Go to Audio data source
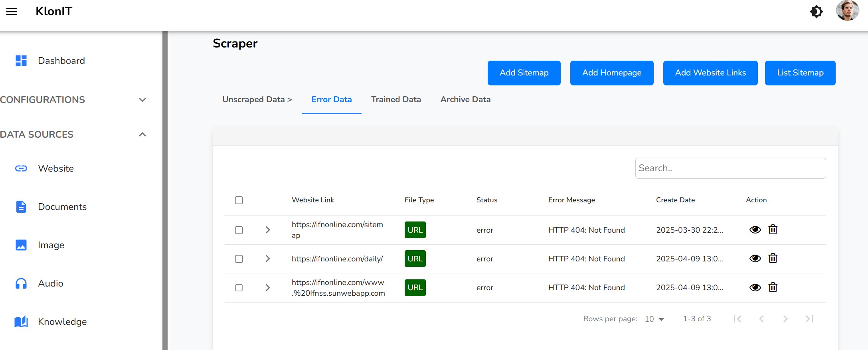Screen dimensions: 868x350 tap(50, 283)
